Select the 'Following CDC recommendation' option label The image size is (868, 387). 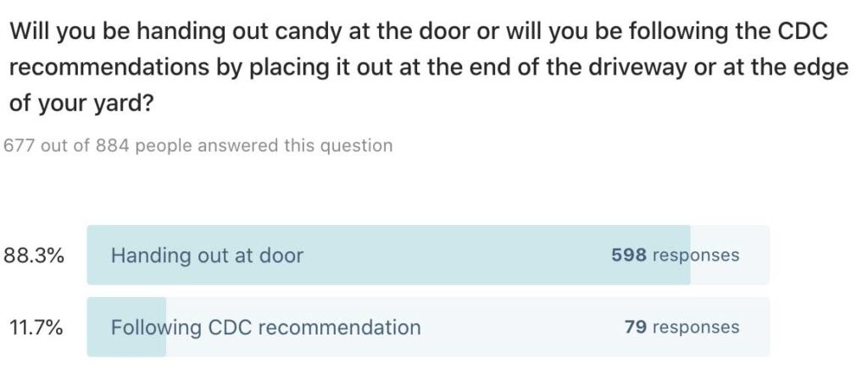265,328
